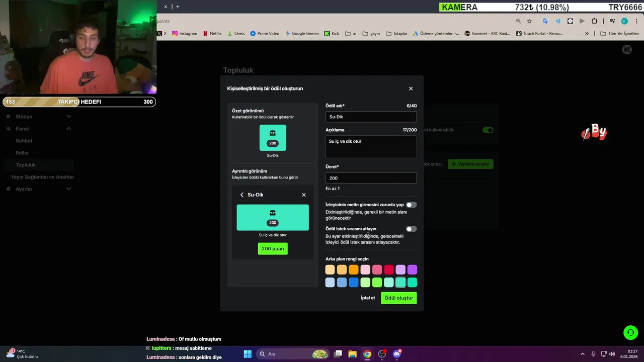Open the Ganimet - ARC Raid bookmark
The width and height of the screenshot is (644, 362).
click(487, 34)
